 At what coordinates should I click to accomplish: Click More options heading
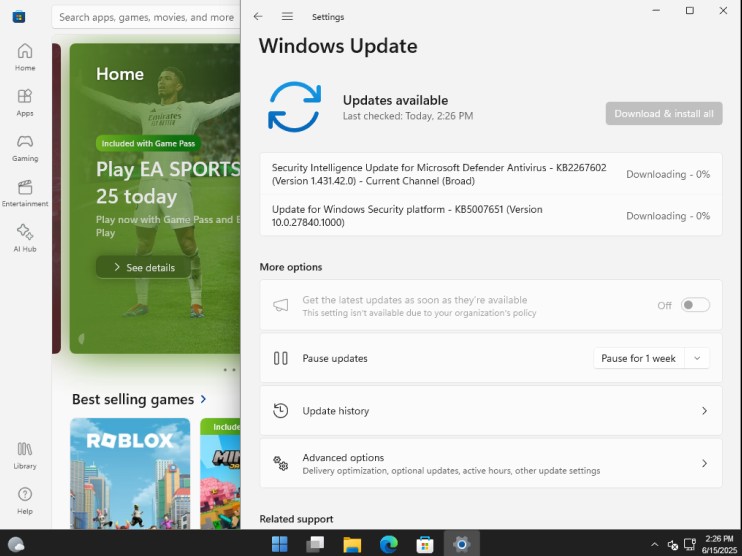[291, 267]
